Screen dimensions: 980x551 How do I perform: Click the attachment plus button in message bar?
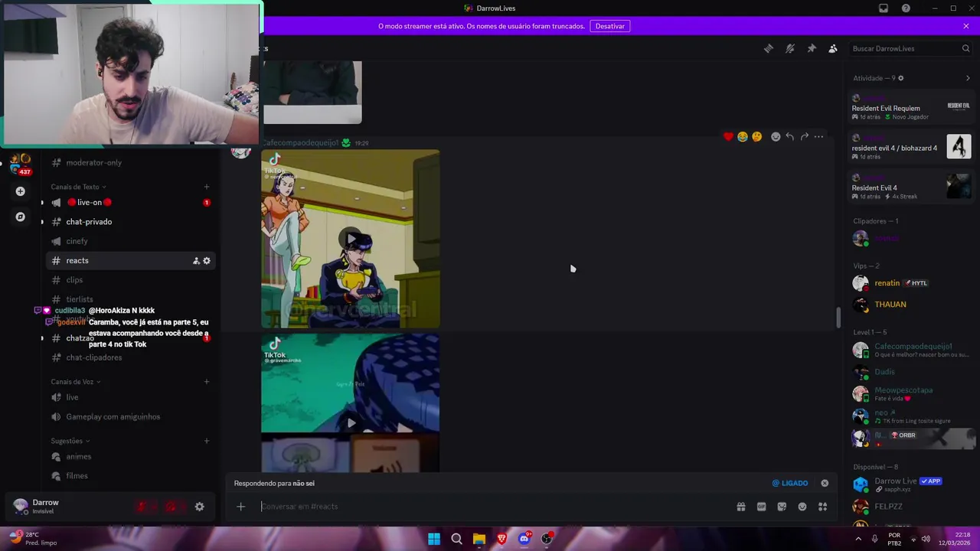pyautogui.click(x=240, y=507)
